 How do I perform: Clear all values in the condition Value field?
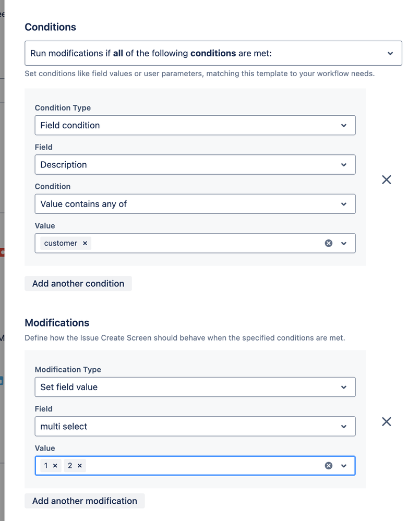point(329,244)
